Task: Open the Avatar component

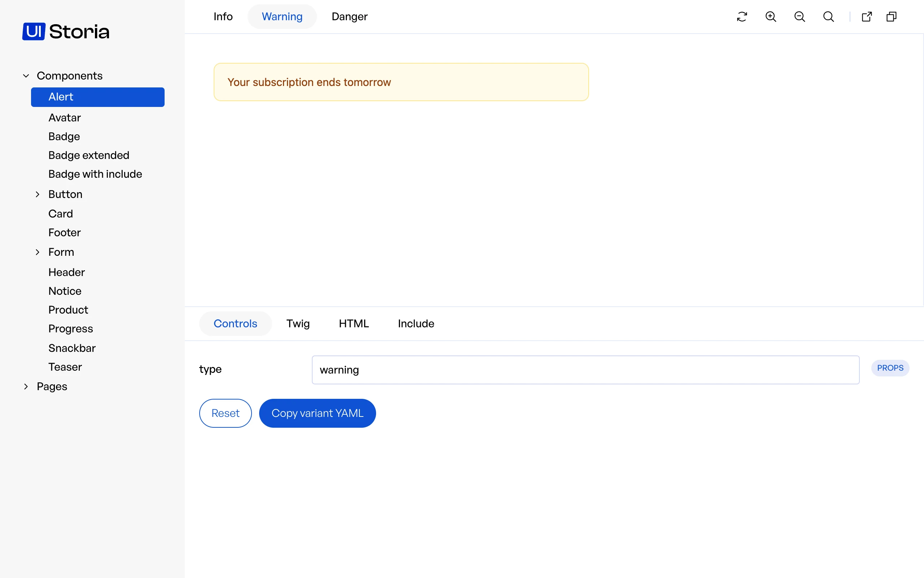Action: pyautogui.click(x=65, y=118)
